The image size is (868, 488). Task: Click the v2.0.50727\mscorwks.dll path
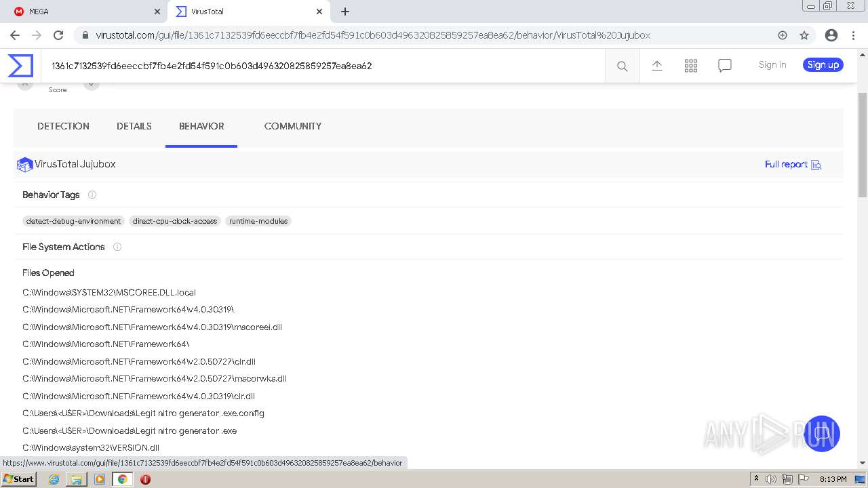click(155, 379)
